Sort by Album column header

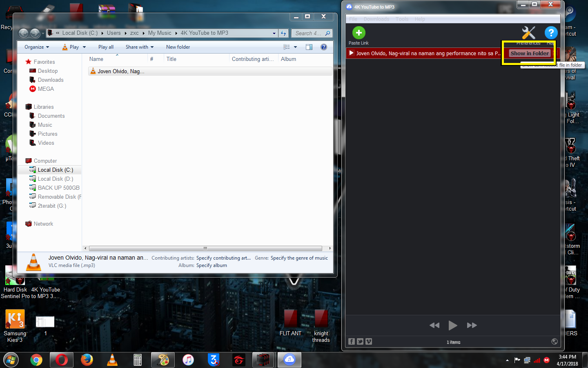coord(305,59)
